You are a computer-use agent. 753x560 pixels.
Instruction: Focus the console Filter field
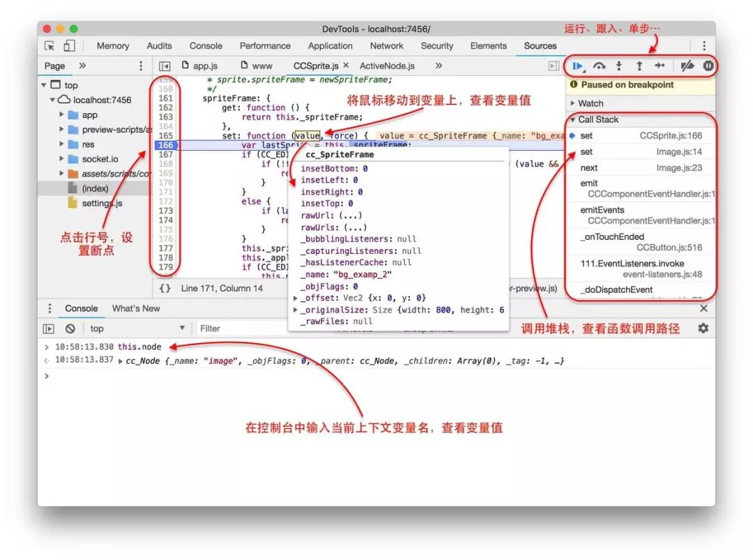pyautogui.click(x=243, y=328)
